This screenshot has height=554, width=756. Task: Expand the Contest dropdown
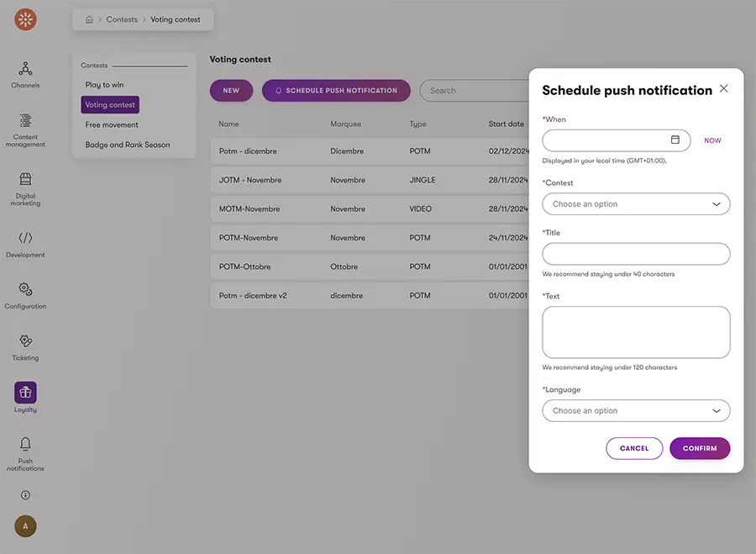636,204
